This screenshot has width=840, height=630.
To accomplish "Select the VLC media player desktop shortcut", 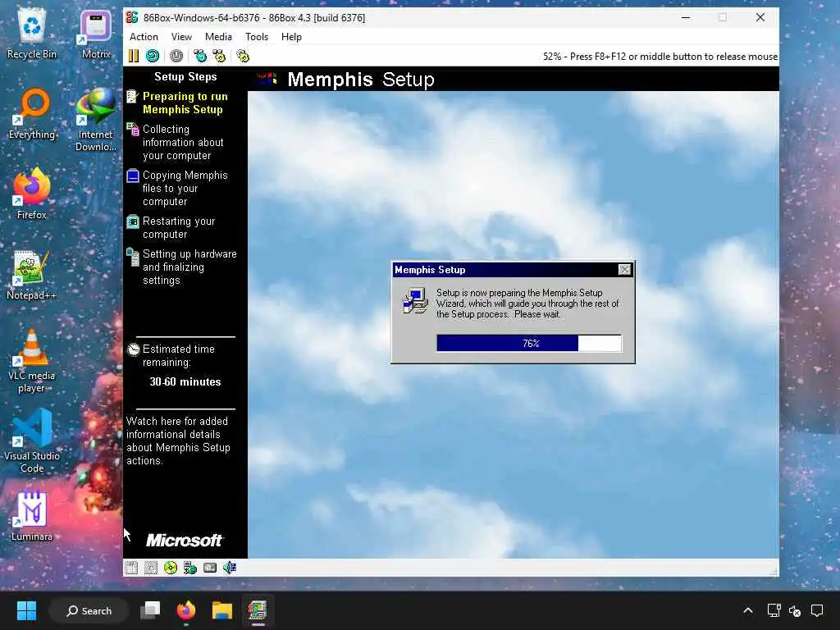I will click(32, 361).
